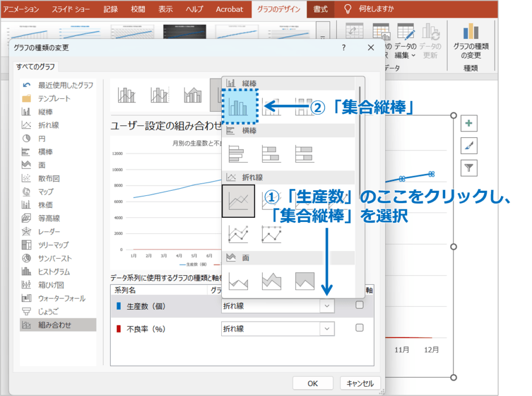
Task: Select ヒストグラム chart category
Action: [58, 271]
